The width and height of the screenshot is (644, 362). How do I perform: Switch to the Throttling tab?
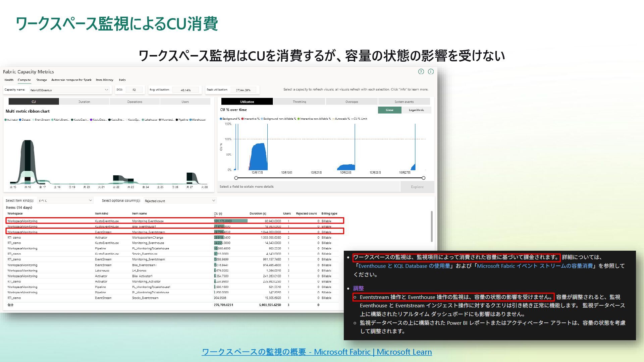299,102
